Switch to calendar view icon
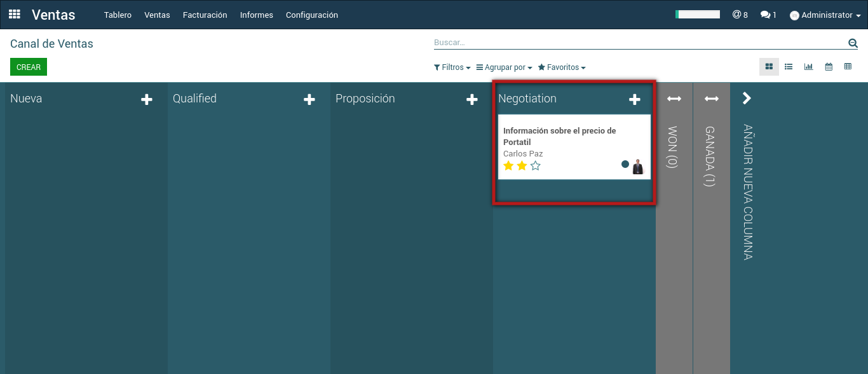Viewport: 868px width, 374px height. coord(829,67)
